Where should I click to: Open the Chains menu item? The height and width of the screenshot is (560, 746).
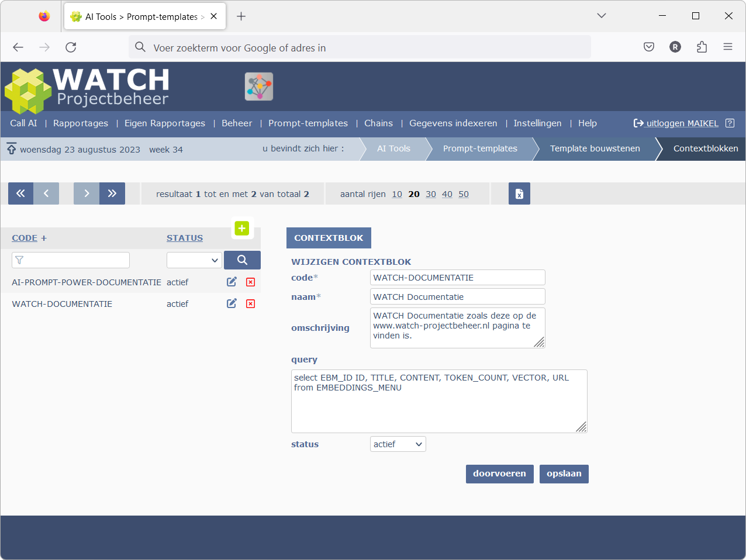(378, 123)
